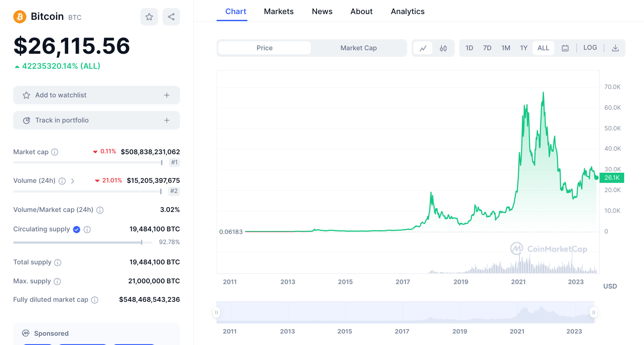Click the share icon next to Bitcoin
The image size is (644, 345).
(171, 17)
